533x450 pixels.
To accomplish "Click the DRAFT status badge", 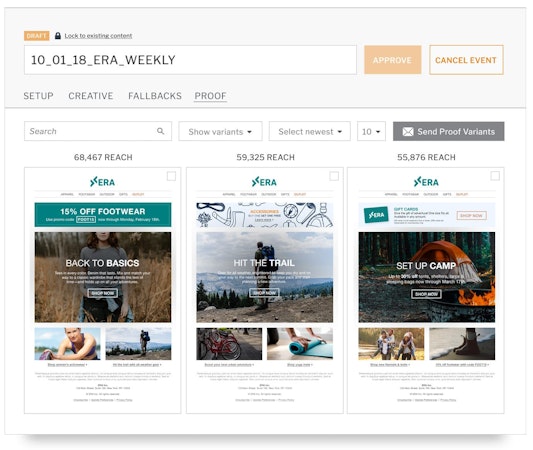I will click(x=37, y=36).
